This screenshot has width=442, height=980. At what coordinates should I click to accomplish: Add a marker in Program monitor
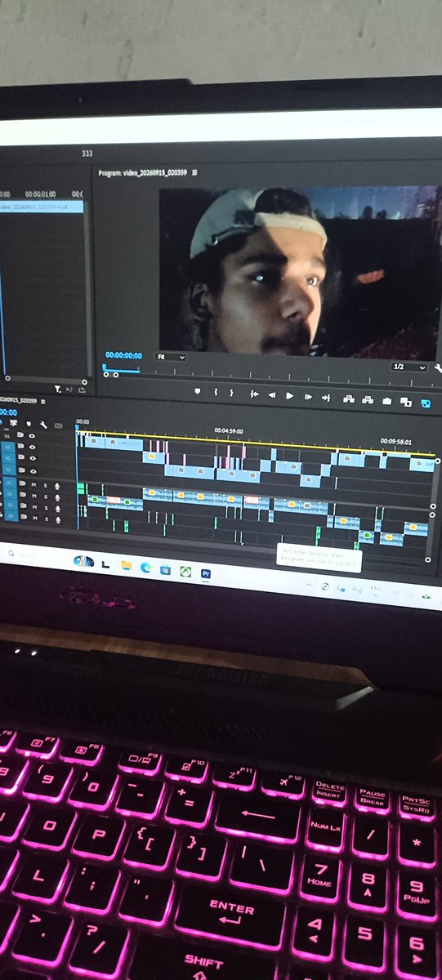(x=198, y=392)
